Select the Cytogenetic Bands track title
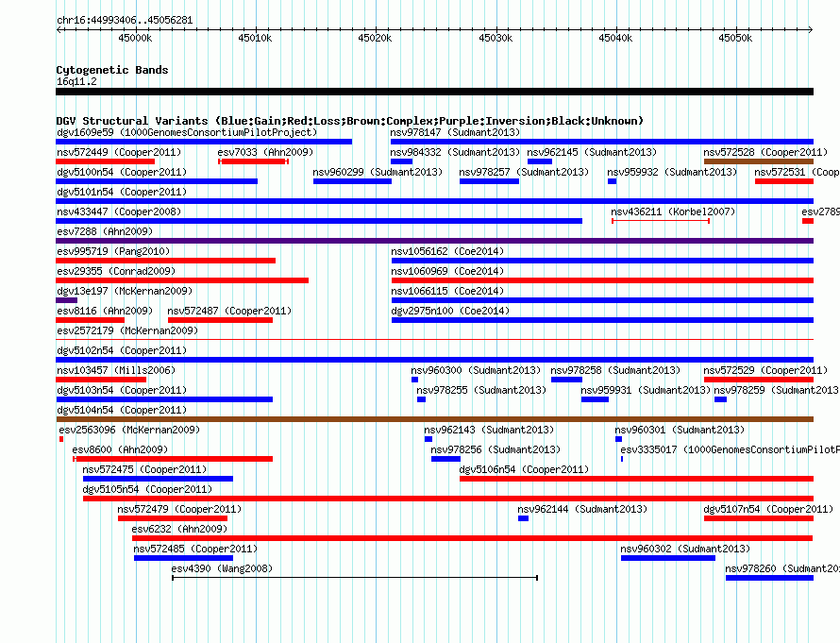840x643 pixels. pos(112,70)
